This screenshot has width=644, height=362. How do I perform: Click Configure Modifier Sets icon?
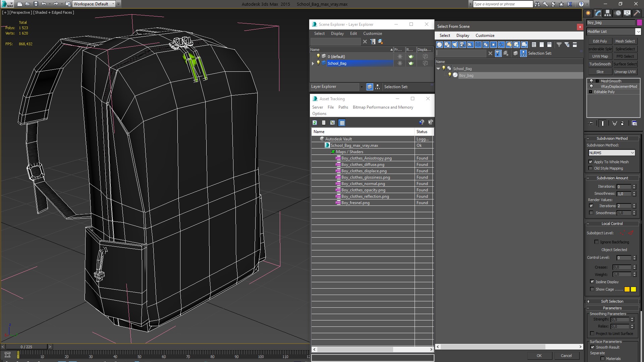coord(634,123)
